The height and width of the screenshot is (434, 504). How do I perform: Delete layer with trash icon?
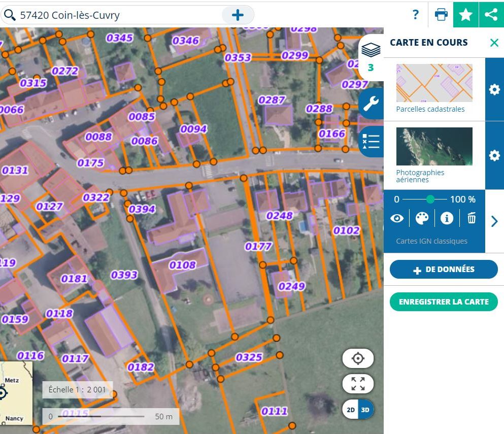[472, 218]
